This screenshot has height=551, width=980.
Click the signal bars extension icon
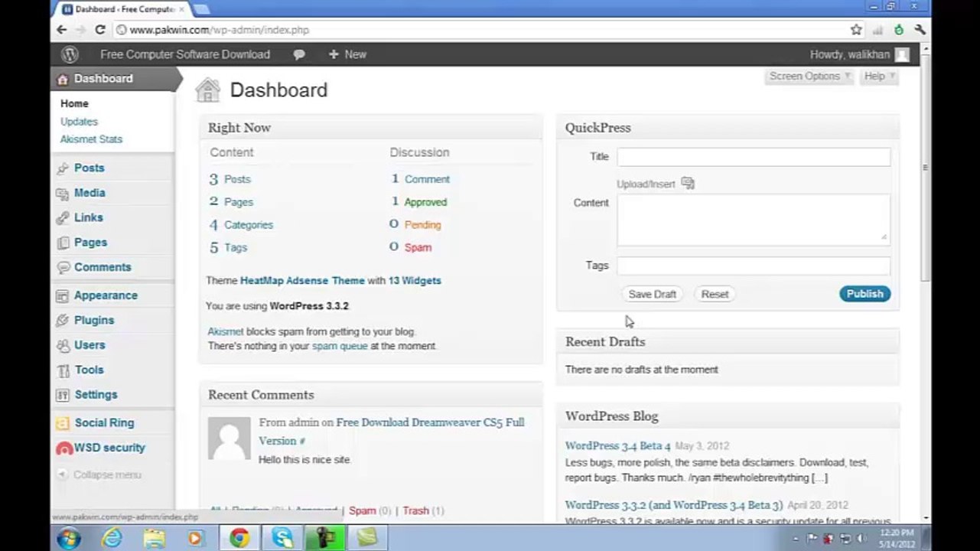[877, 30]
